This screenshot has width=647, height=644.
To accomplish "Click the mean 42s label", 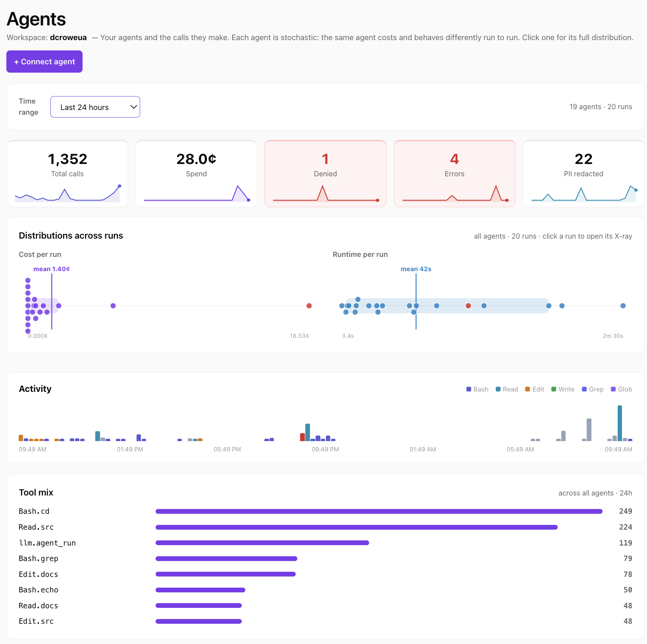I will [x=416, y=269].
